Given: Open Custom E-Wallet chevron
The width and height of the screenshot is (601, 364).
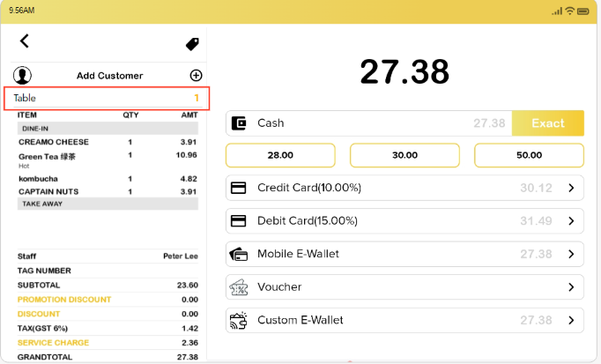Looking at the screenshot, I should pos(570,320).
